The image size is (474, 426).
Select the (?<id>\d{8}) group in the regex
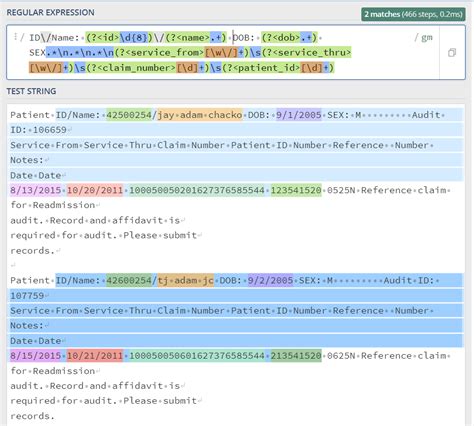(119, 37)
